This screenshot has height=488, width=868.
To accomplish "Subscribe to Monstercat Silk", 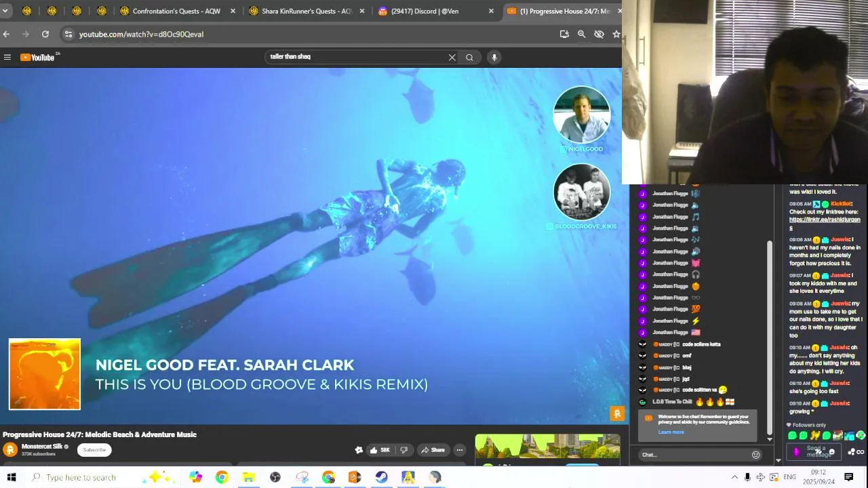I will 94,450.
